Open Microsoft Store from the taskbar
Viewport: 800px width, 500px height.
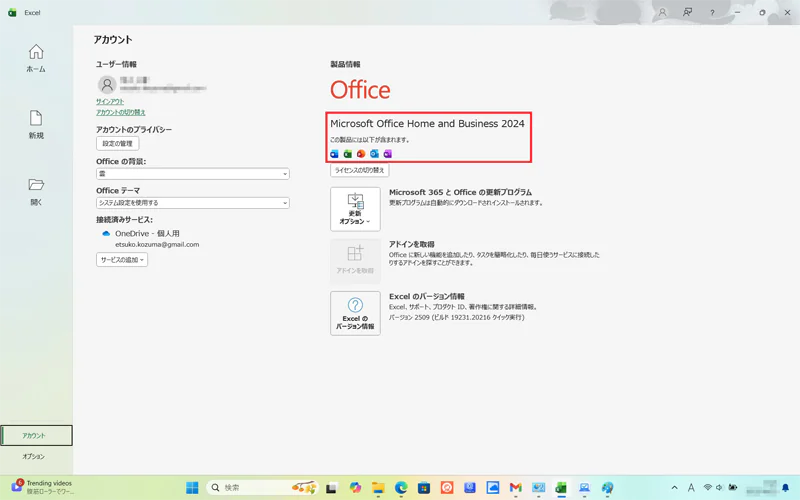[x=424, y=488]
